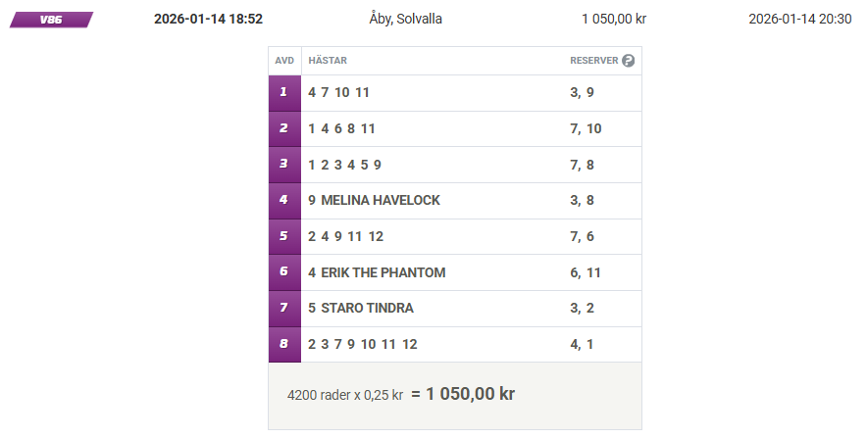
Task: Click horse name ERIK THE PHANTOM
Action: 383,272
